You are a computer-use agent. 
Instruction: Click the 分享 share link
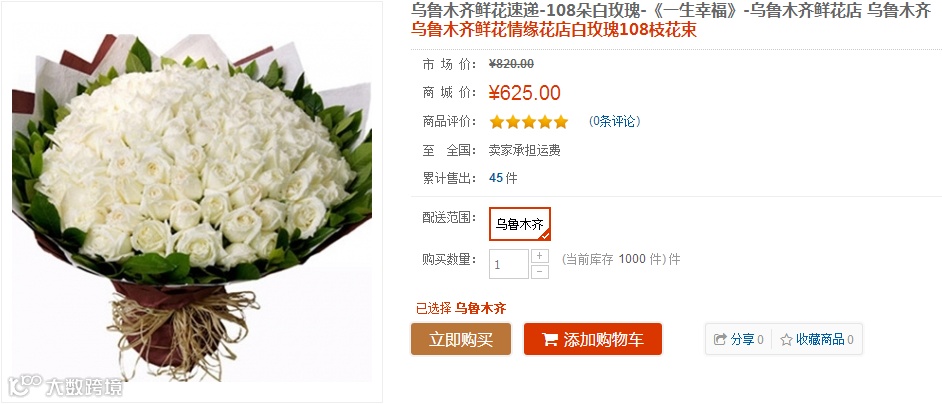[x=743, y=340]
